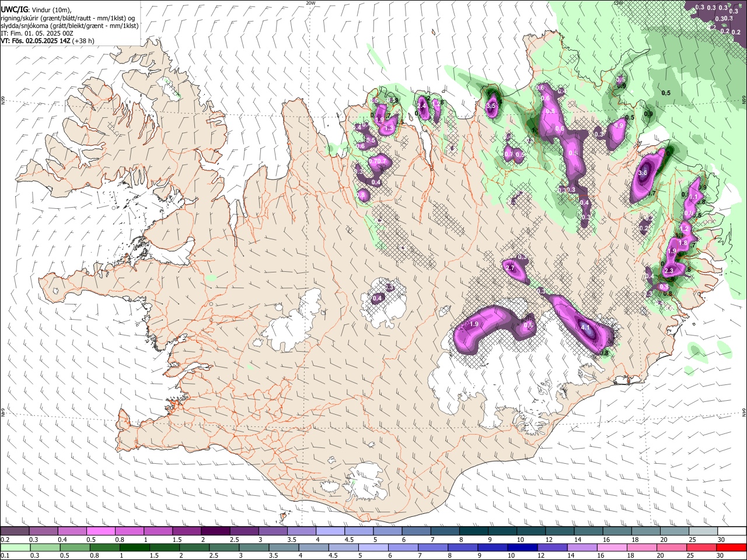Click the '1.3' value on the northern peninsula
Image resolution: width=747 pixels, height=560 pixels.
(389, 128)
